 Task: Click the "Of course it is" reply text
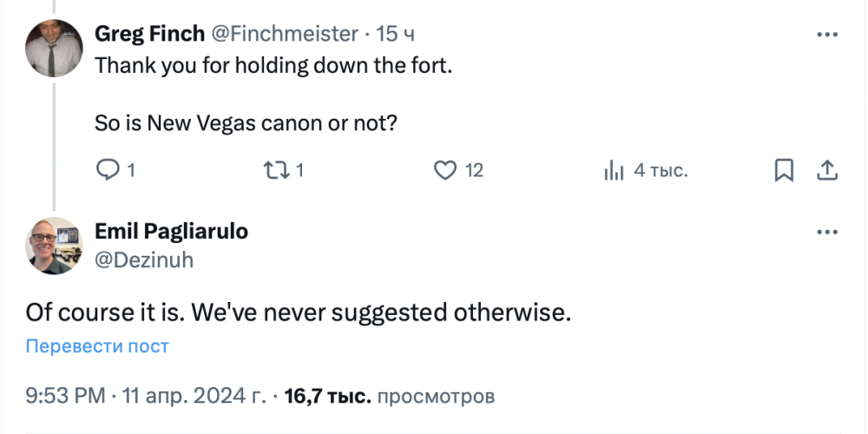coord(298,312)
